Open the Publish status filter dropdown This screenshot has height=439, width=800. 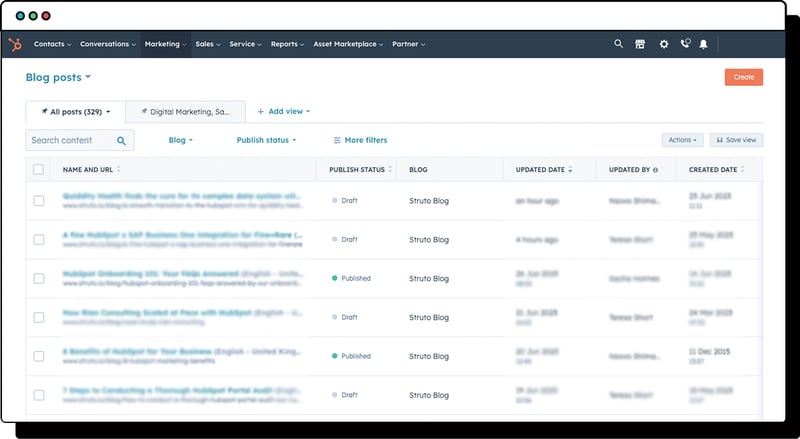(x=266, y=140)
